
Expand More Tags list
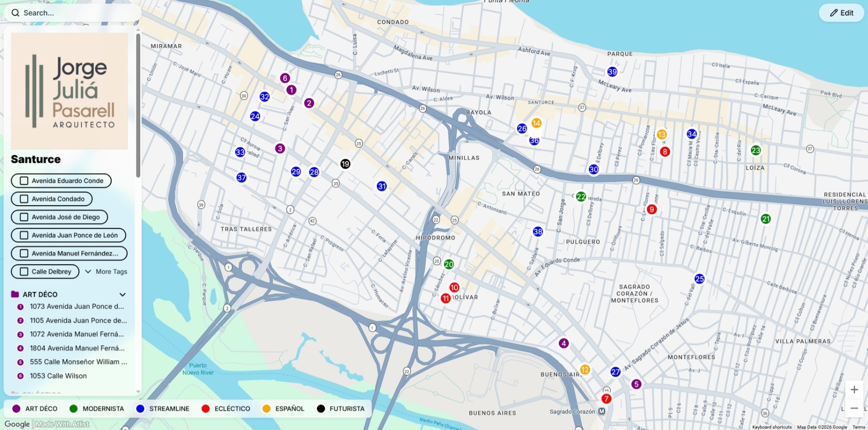point(106,271)
